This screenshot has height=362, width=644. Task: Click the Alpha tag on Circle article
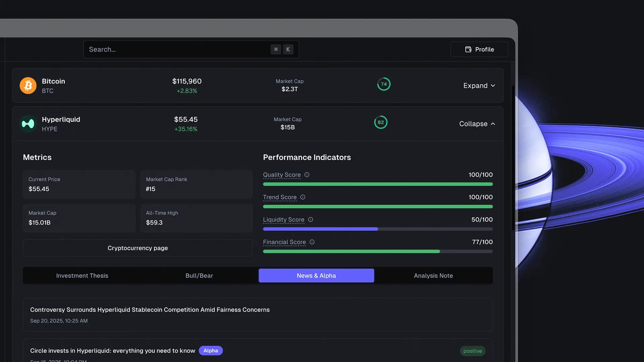coord(211,351)
